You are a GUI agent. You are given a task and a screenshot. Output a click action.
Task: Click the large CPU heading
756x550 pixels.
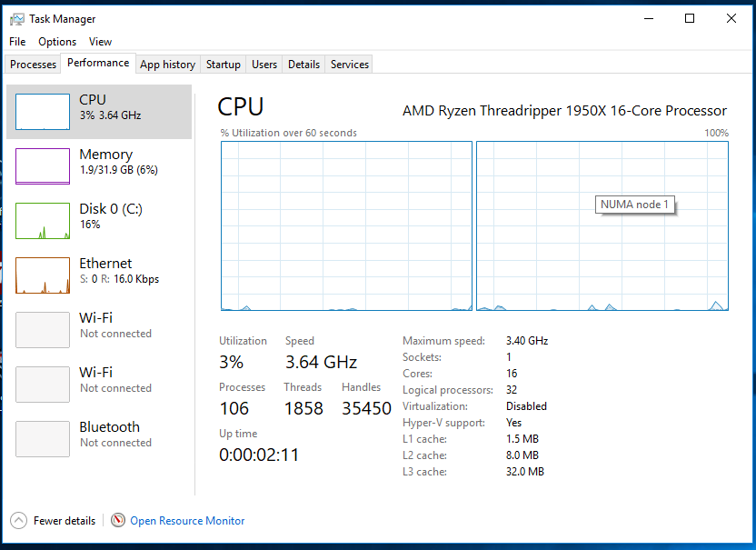241,106
